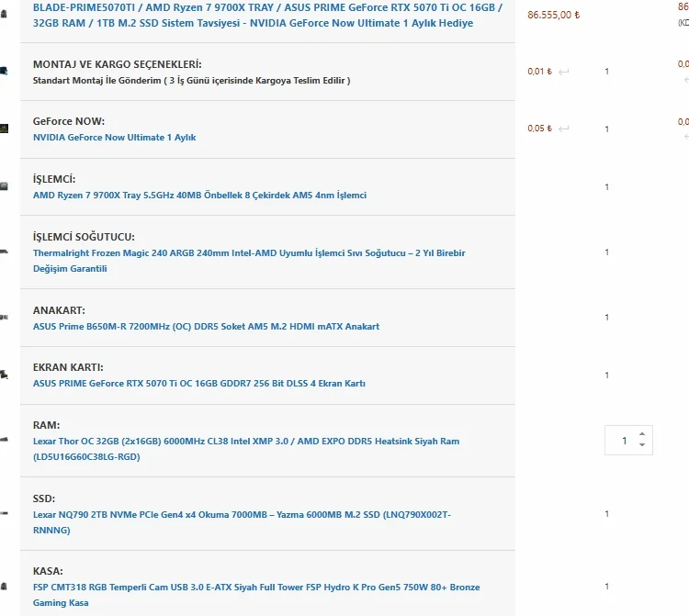Viewport: 689px width, 616px height.
Task: Click the return arrow next to 0,01 ₺
Action: coord(564,72)
